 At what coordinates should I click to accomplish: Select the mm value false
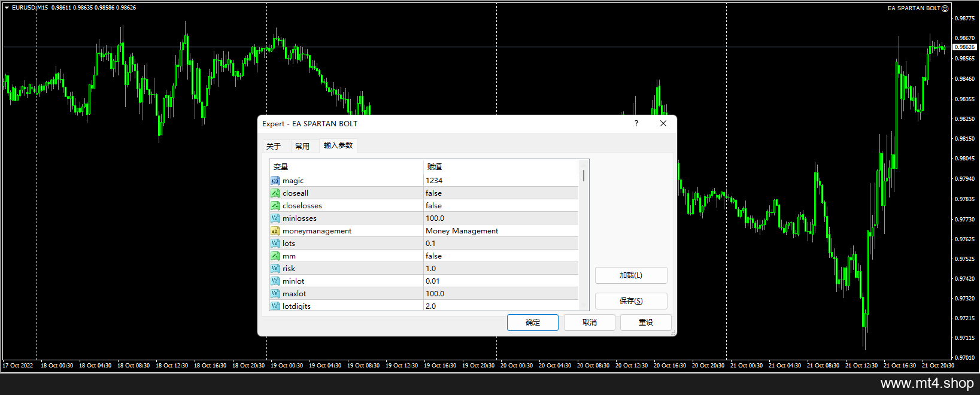pos(501,256)
